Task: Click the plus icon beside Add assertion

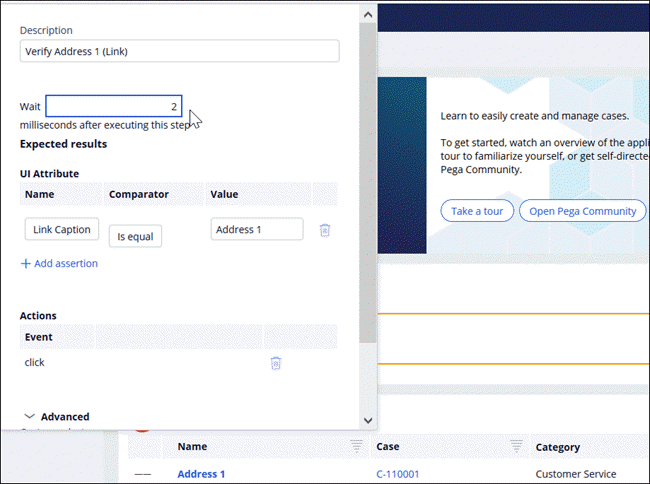Action: pos(25,264)
